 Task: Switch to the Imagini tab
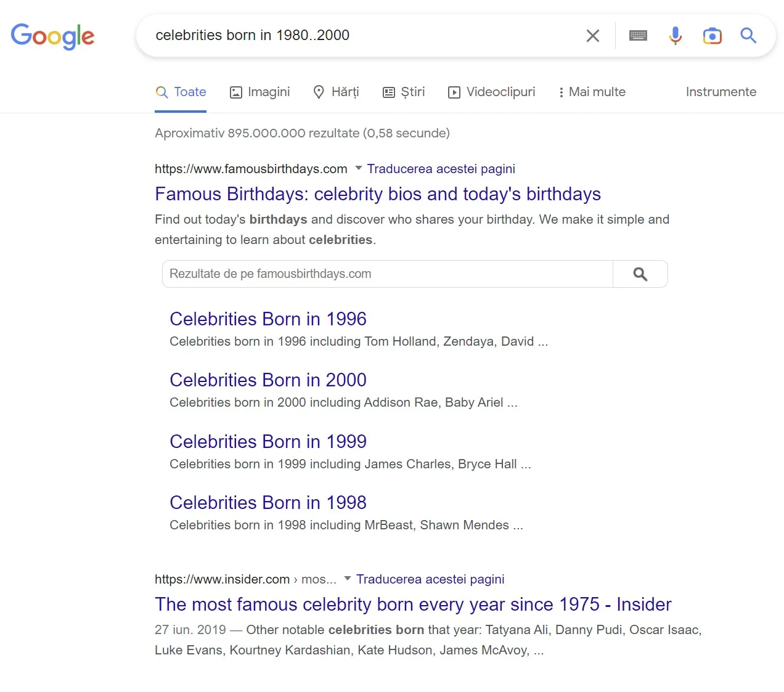[259, 92]
